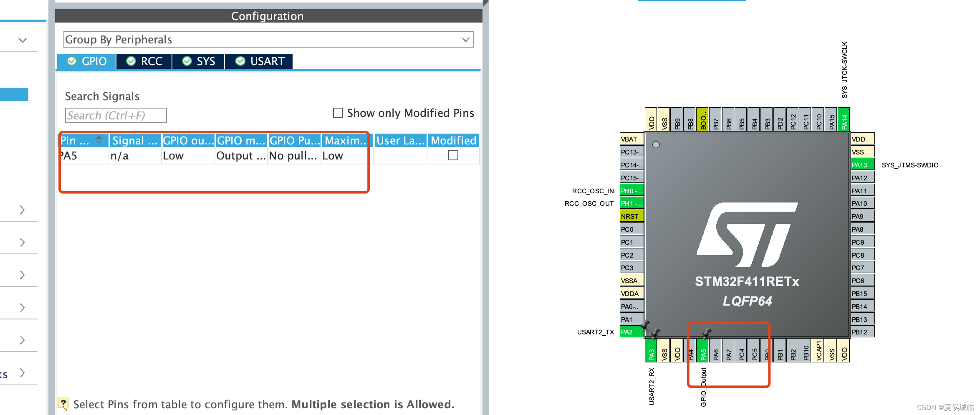Click the No pull cell of PA5
The height and width of the screenshot is (415, 980).
[294, 156]
